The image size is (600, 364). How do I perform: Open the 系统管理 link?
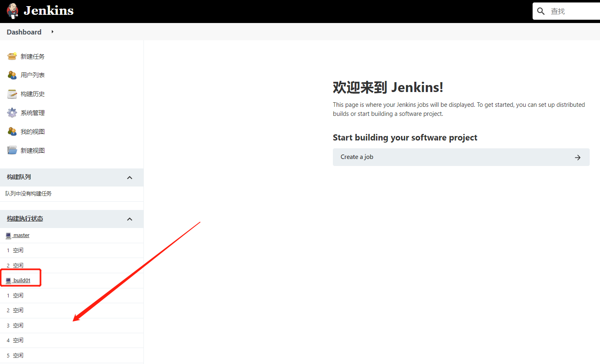(x=32, y=113)
